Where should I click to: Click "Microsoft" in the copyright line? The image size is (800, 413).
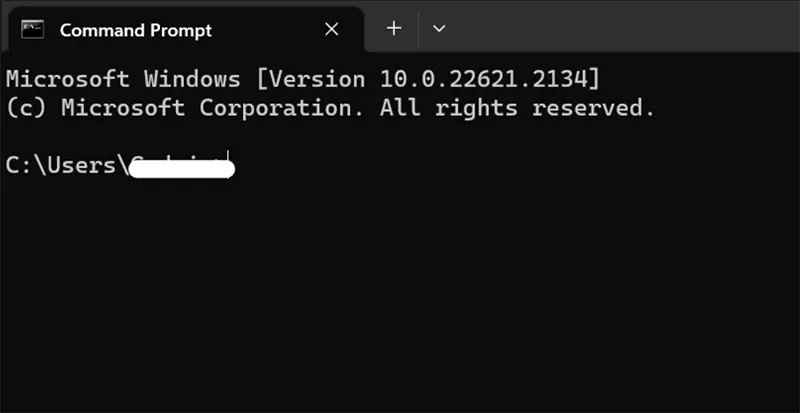[123, 108]
